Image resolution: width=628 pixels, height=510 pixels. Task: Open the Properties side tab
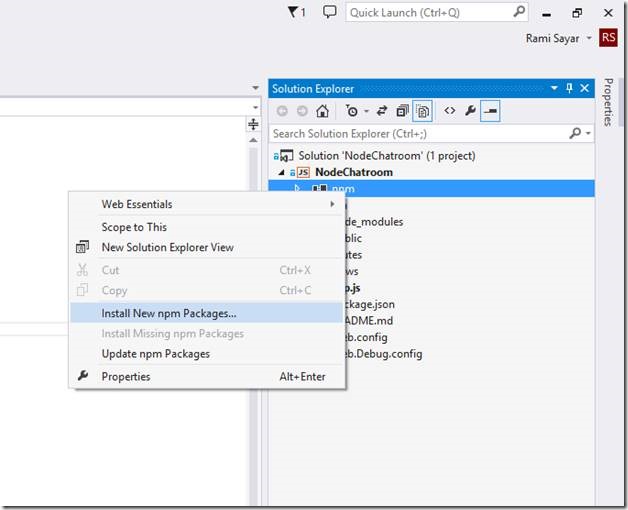608,102
